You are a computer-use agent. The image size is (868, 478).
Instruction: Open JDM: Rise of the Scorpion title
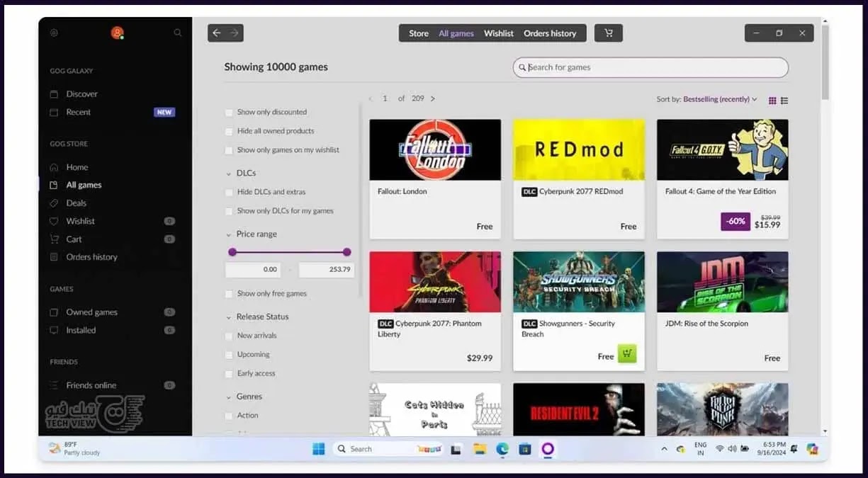[x=706, y=324]
